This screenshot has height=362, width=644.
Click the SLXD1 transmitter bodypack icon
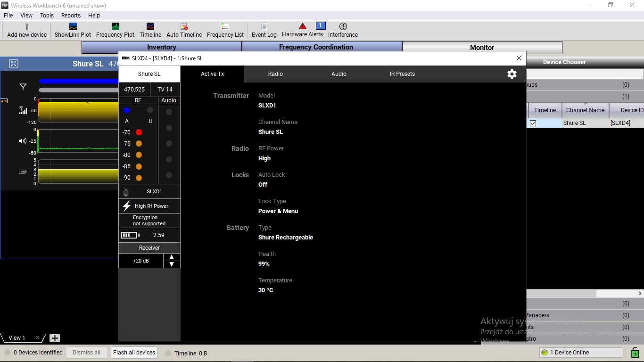(126, 192)
